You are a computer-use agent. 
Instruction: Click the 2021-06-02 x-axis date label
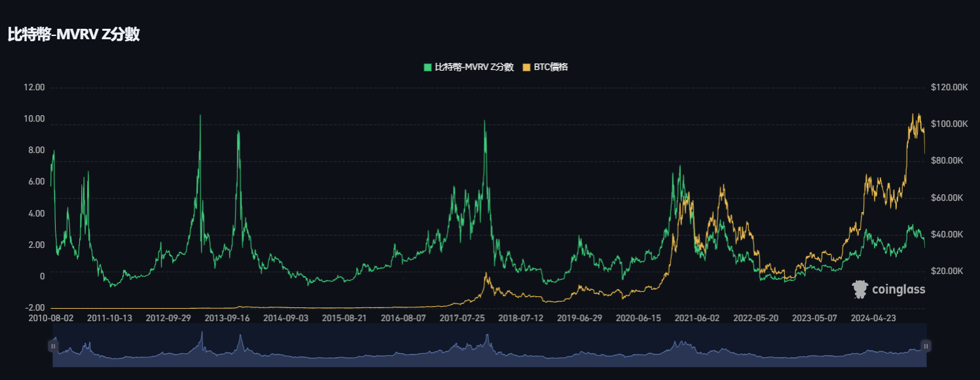click(x=697, y=318)
